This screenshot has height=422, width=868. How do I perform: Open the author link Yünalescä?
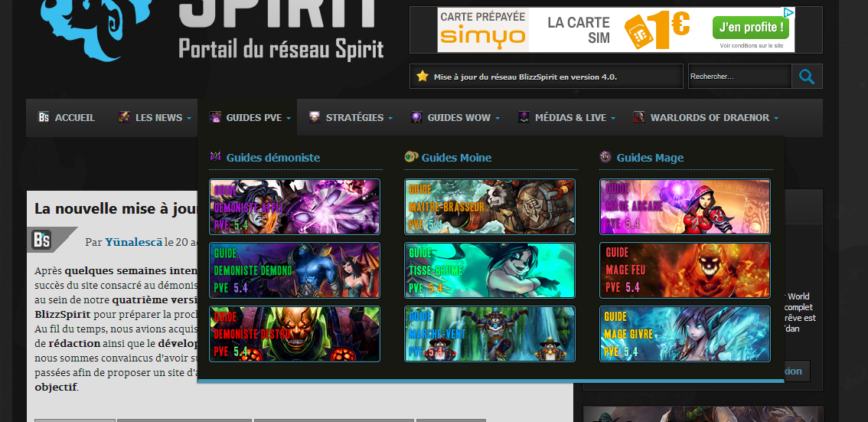[x=133, y=242]
